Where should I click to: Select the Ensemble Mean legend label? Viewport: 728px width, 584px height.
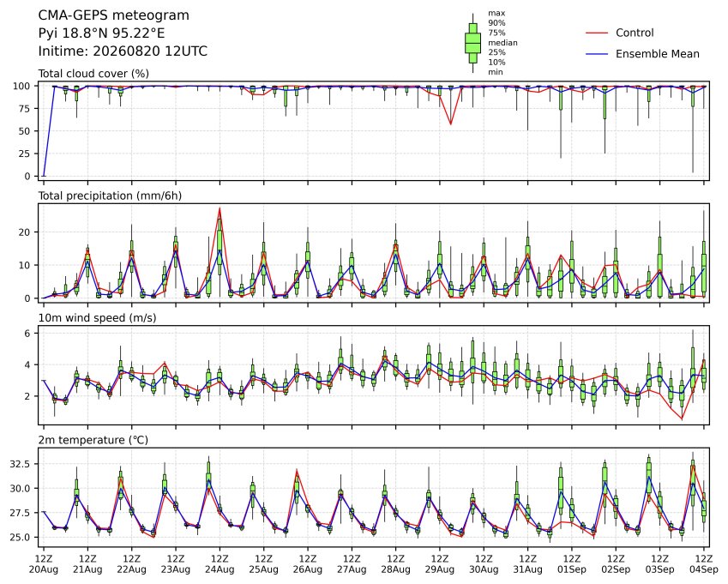[658, 54]
